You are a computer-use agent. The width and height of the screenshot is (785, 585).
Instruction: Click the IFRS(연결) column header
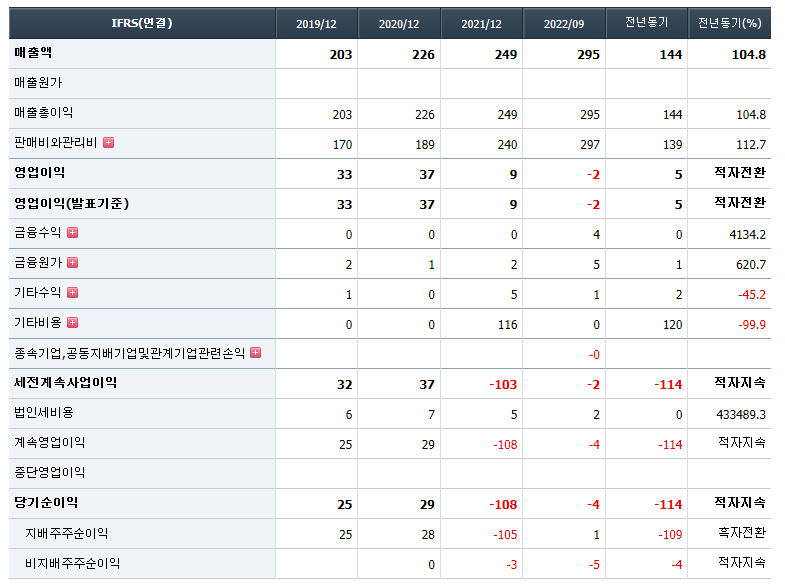(x=142, y=23)
